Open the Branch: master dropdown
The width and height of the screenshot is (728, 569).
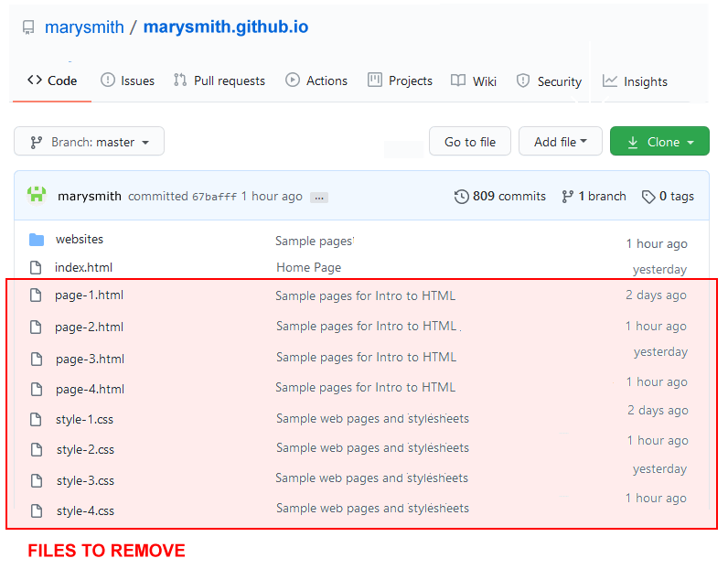coord(89,142)
